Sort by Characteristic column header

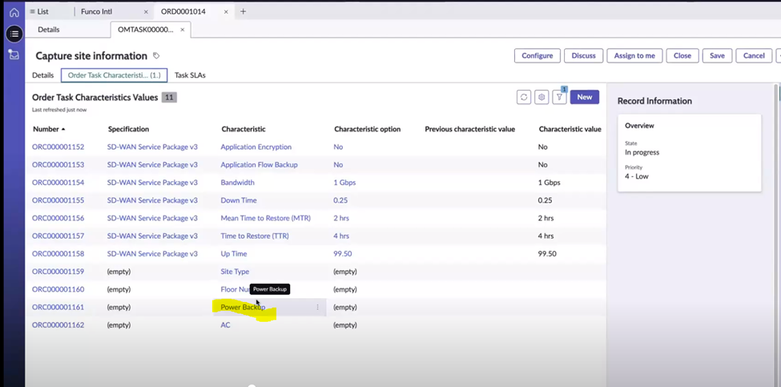point(243,129)
